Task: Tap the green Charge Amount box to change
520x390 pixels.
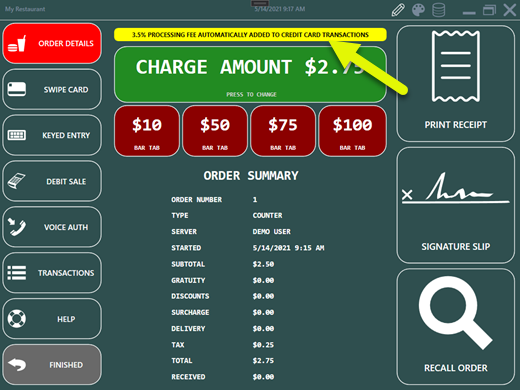Action: pos(250,74)
